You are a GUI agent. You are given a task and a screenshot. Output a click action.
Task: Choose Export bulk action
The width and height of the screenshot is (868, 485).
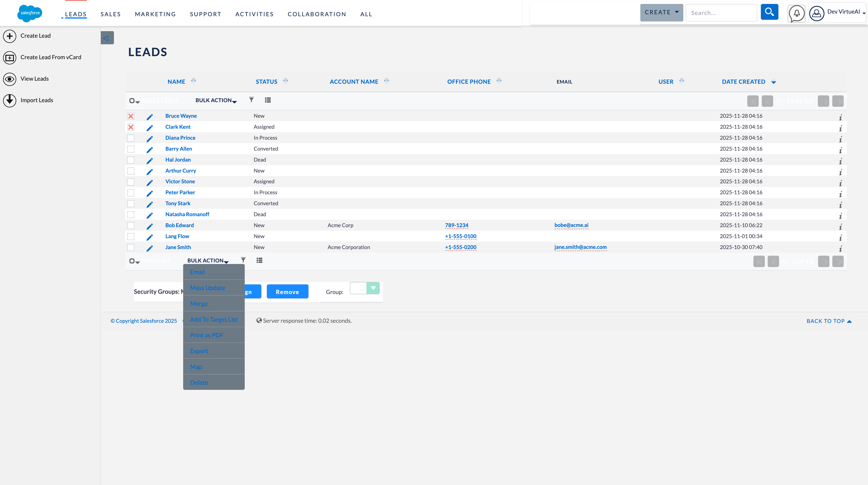214,351
